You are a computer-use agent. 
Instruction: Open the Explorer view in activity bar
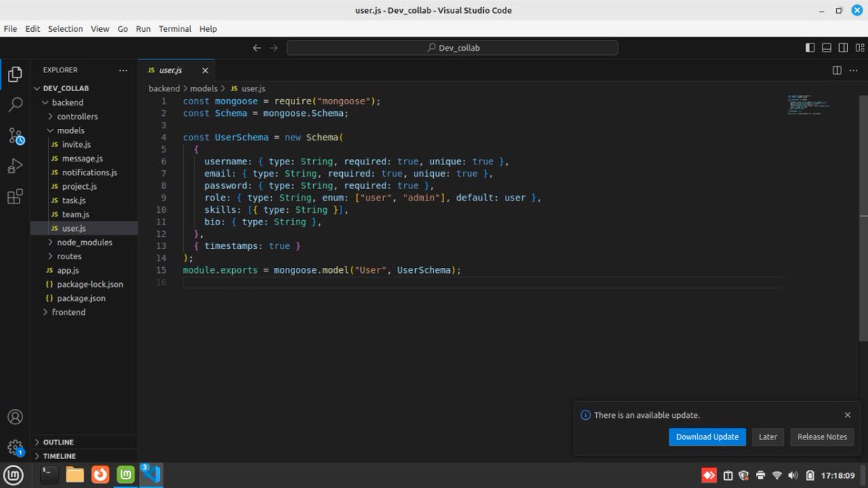pyautogui.click(x=15, y=74)
